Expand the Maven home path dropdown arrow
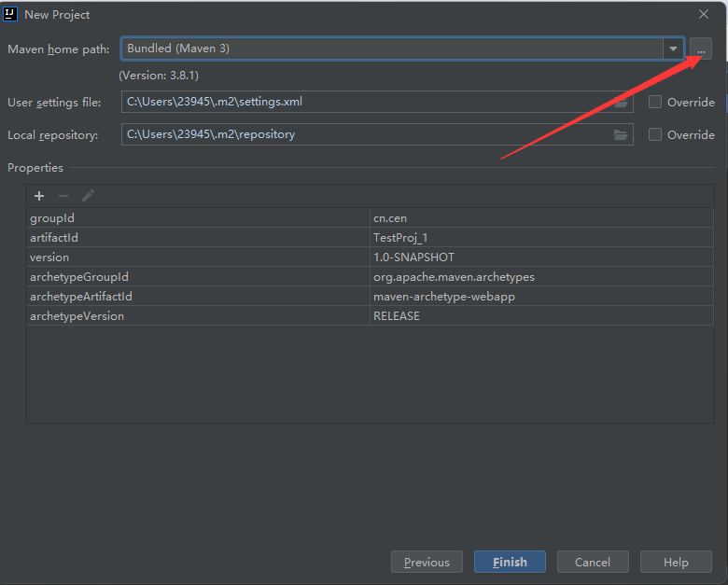 coord(673,49)
